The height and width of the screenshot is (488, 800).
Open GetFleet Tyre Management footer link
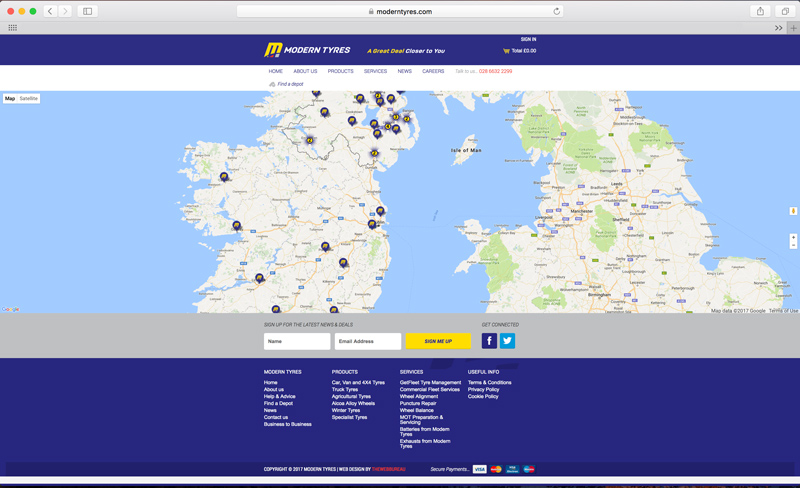(x=430, y=382)
